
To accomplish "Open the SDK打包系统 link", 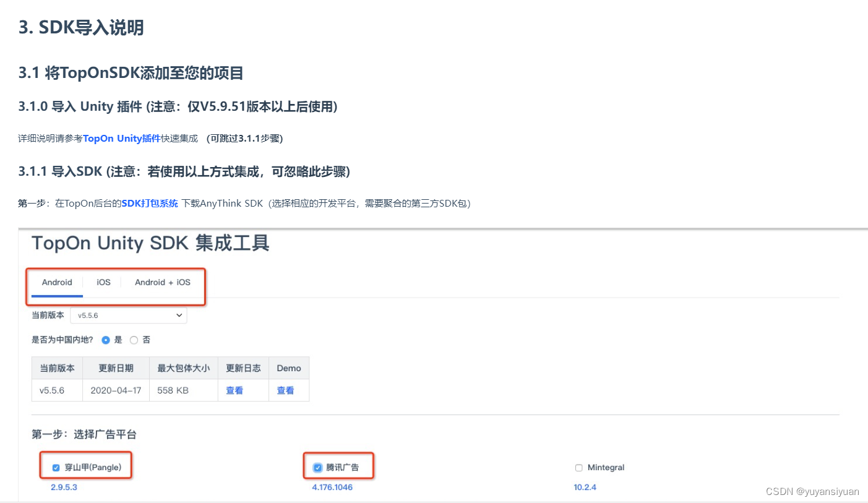I will 150,203.
